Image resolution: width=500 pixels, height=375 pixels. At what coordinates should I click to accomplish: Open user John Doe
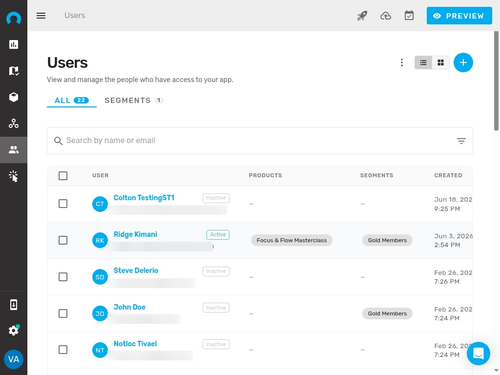click(x=130, y=307)
